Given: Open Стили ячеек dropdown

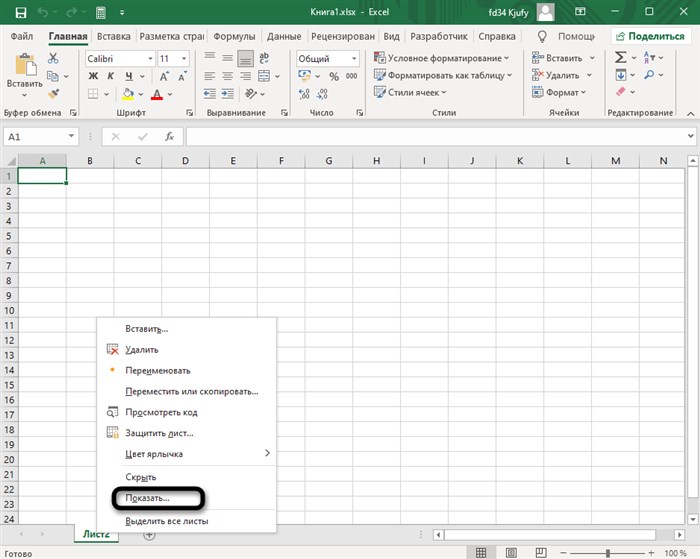Looking at the screenshot, I should tap(410, 92).
